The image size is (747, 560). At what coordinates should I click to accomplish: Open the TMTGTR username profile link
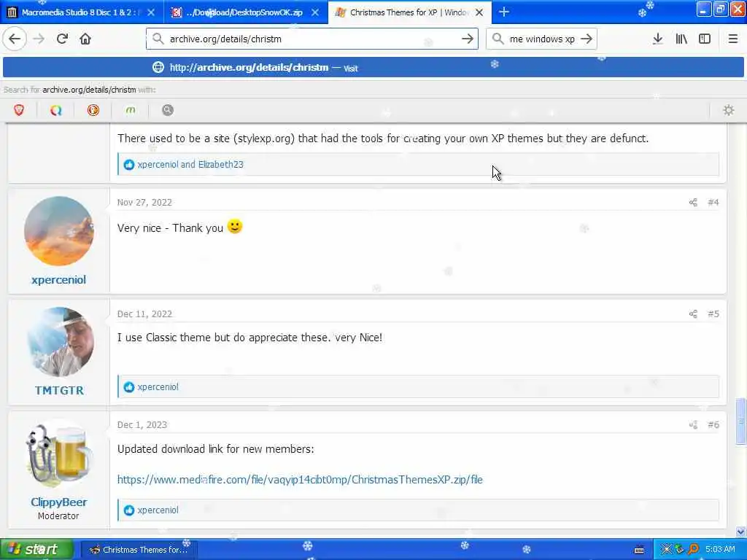tap(59, 391)
